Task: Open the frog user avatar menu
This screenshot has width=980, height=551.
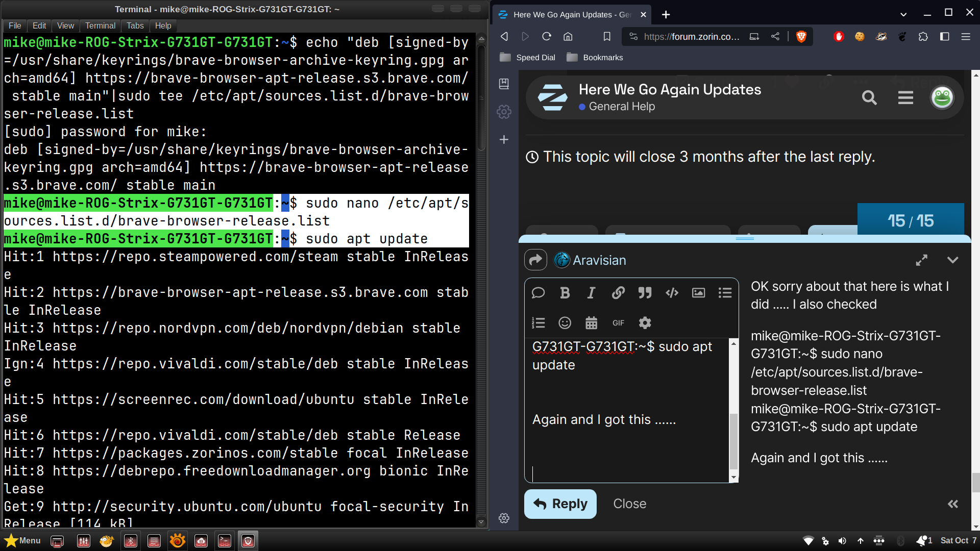Action: click(x=942, y=97)
